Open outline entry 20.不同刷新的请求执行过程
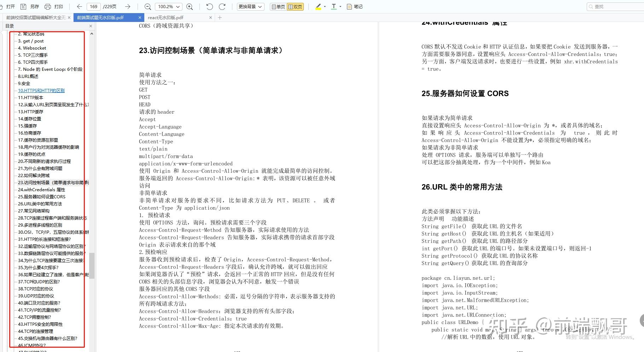 [x=44, y=161]
